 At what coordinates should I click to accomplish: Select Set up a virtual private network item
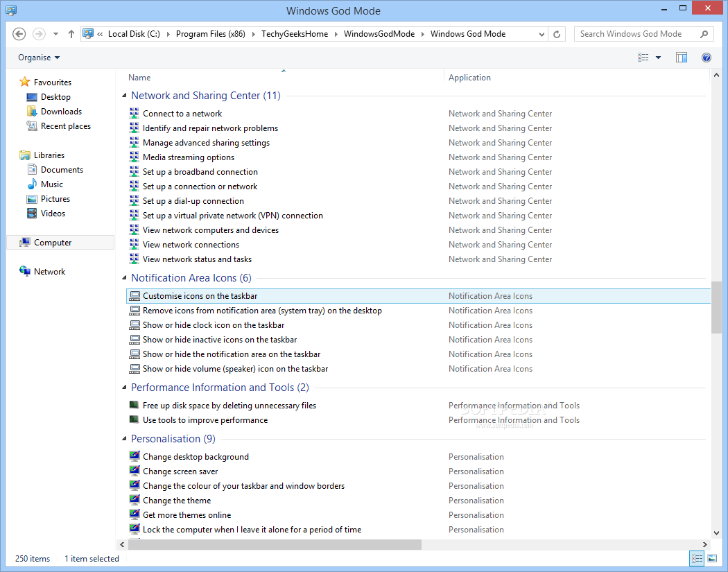pos(232,216)
